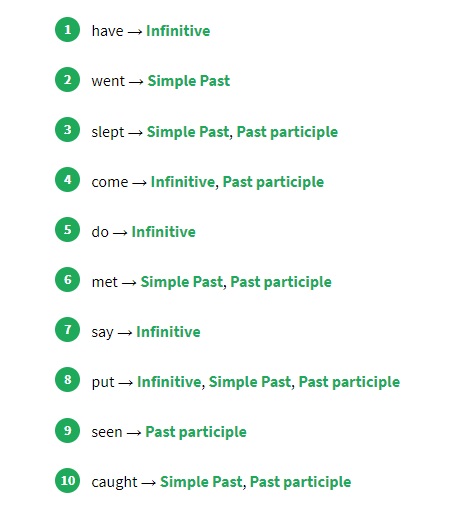Select Past participle next to caught
Image resolution: width=460 pixels, height=512 pixels.
(x=301, y=482)
